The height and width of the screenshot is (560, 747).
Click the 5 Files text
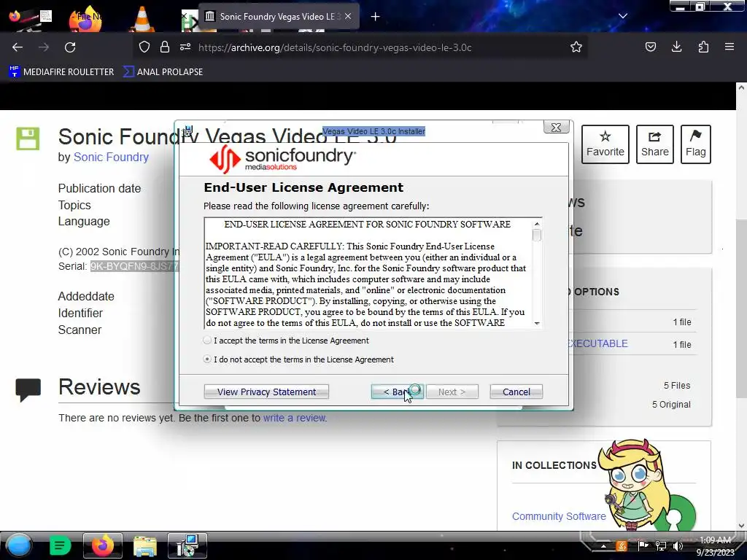[x=676, y=385]
